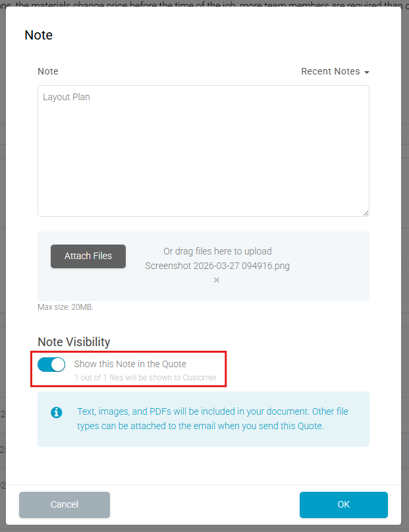Confirm the note by clicking OK

point(343,504)
